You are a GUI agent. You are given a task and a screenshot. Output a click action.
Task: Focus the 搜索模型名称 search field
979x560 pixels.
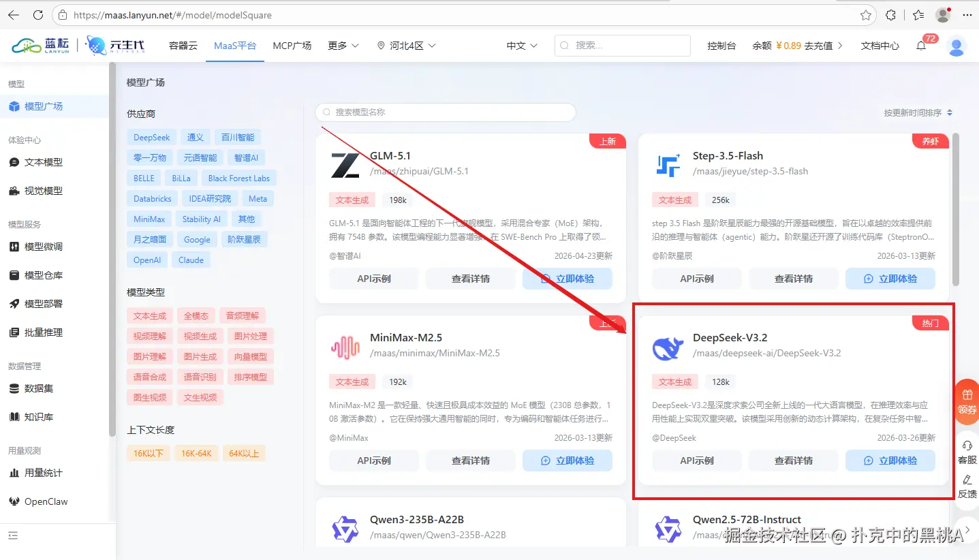[x=446, y=112]
